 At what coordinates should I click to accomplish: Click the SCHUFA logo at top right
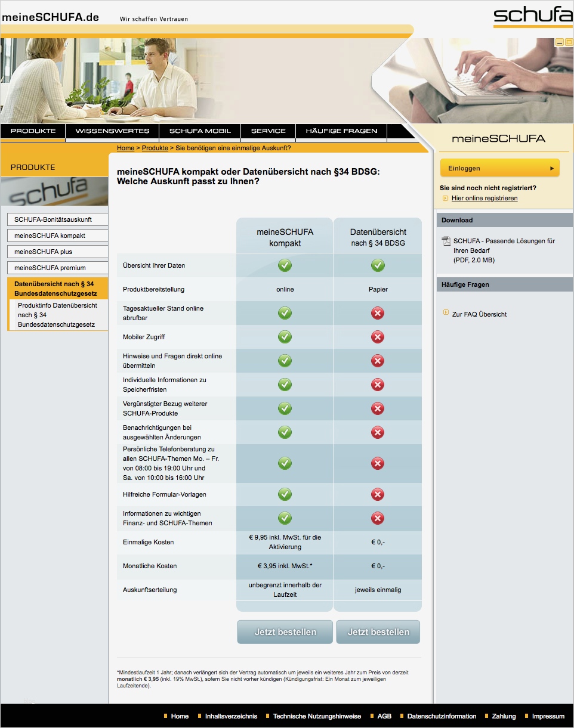pyautogui.click(x=532, y=17)
